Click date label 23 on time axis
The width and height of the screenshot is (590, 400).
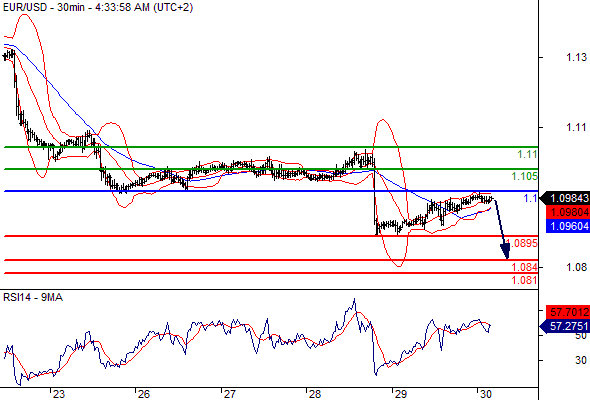tap(58, 394)
